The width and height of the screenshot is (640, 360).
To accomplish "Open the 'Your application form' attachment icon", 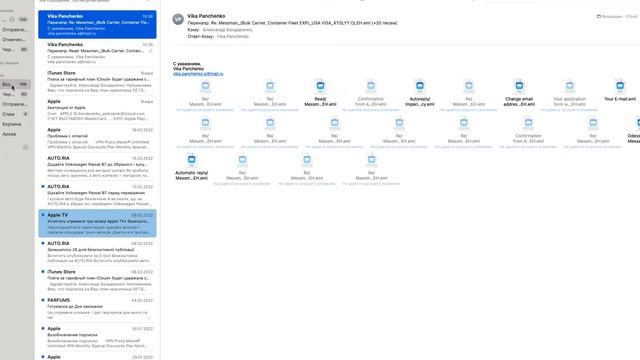I will pyautogui.click(x=569, y=86).
